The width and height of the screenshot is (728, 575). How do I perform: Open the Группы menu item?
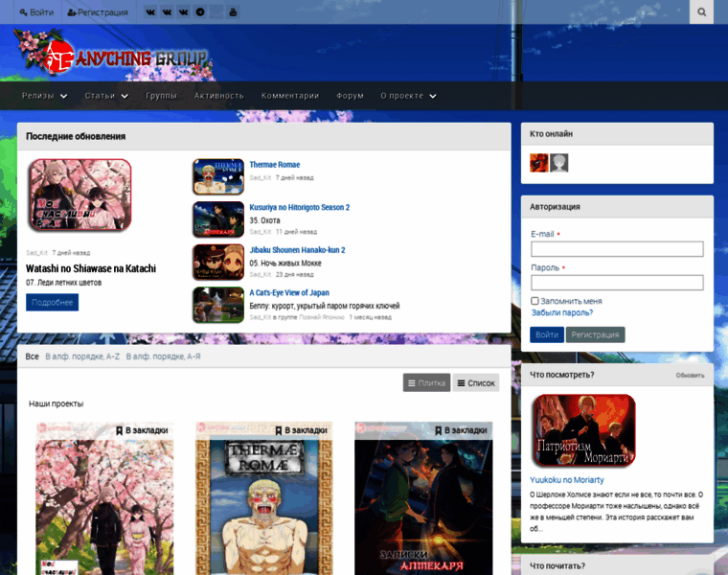[x=161, y=96]
